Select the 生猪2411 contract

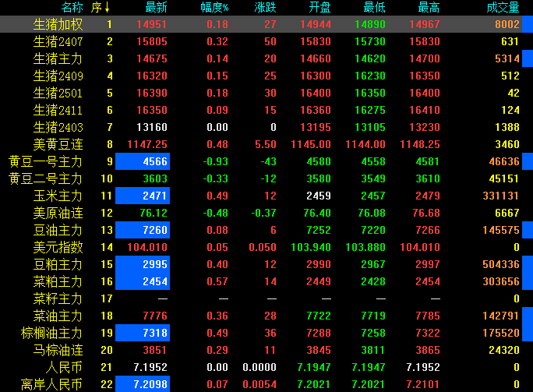pos(58,110)
